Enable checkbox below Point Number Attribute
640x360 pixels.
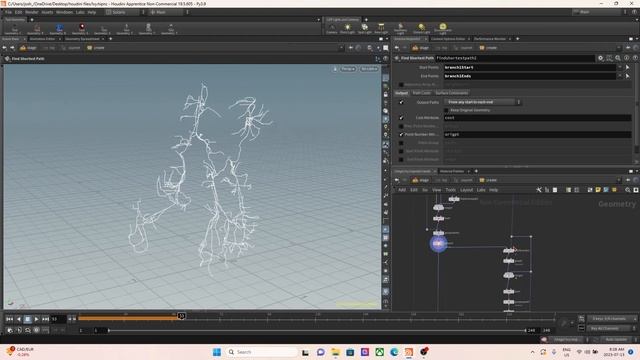(401, 143)
